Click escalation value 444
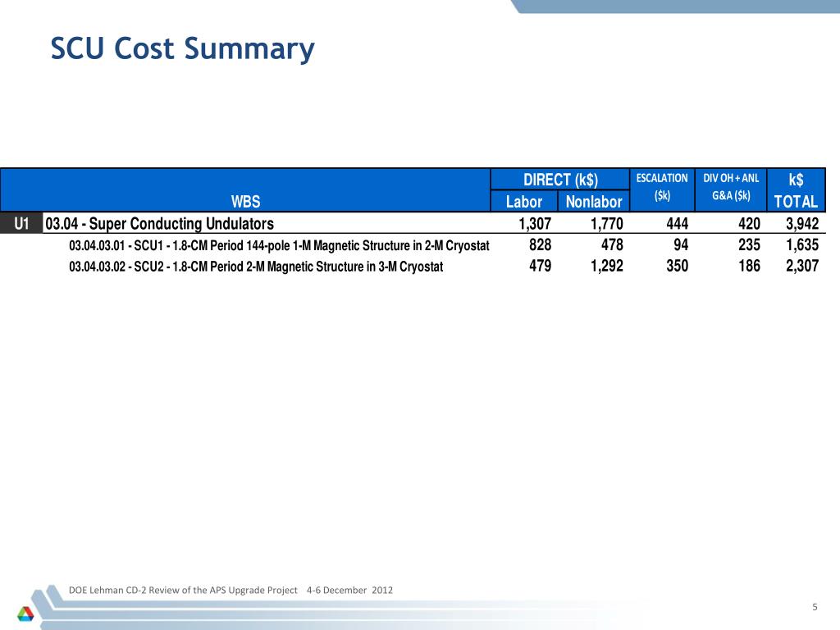 point(677,223)
